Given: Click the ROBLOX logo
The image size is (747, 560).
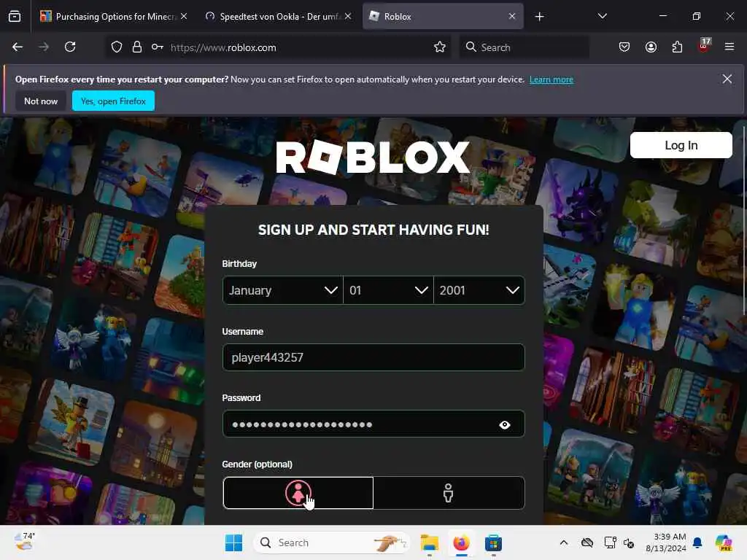Looking at the screenshot, I should pos(373,157).
